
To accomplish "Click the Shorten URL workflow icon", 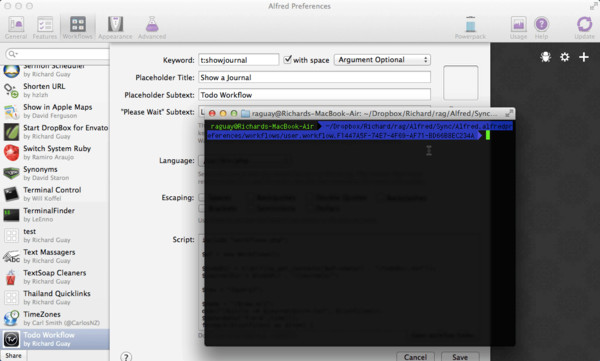I will click(x=11, y=90).
